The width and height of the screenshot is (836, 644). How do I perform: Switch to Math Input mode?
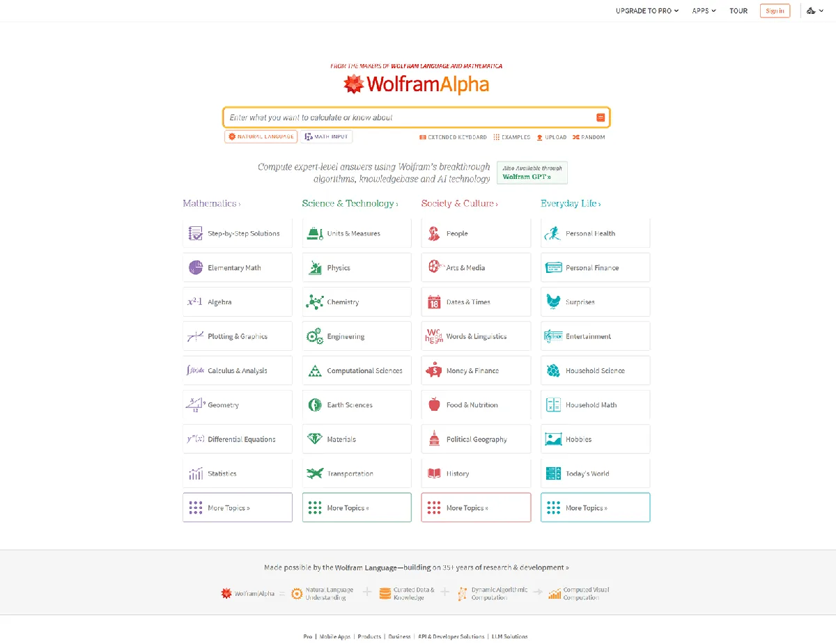click(326, 137)
